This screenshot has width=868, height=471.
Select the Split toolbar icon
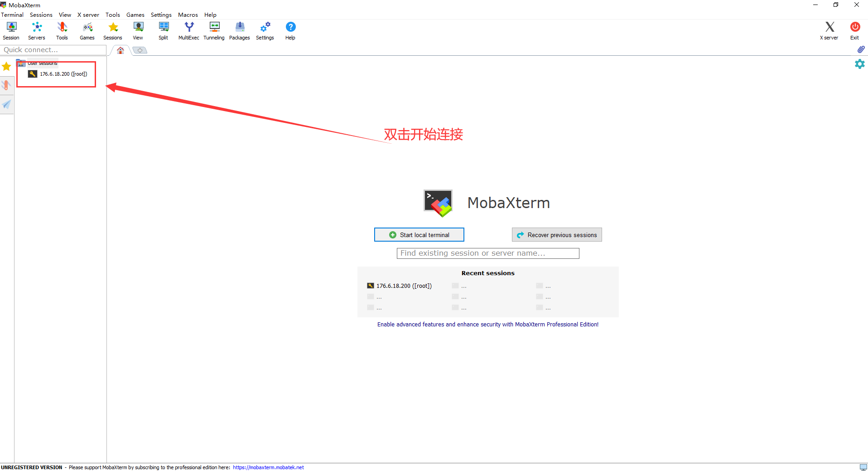point(164,31)
